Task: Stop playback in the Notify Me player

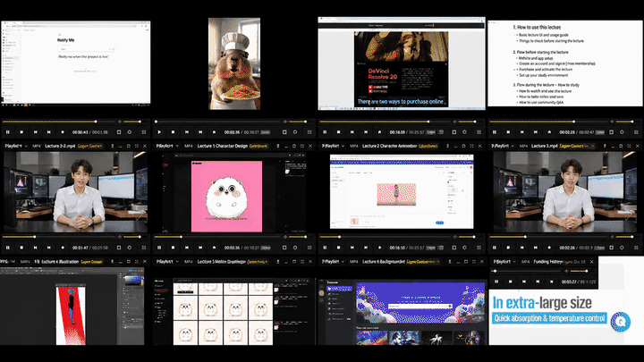Action: coord(21,132)
